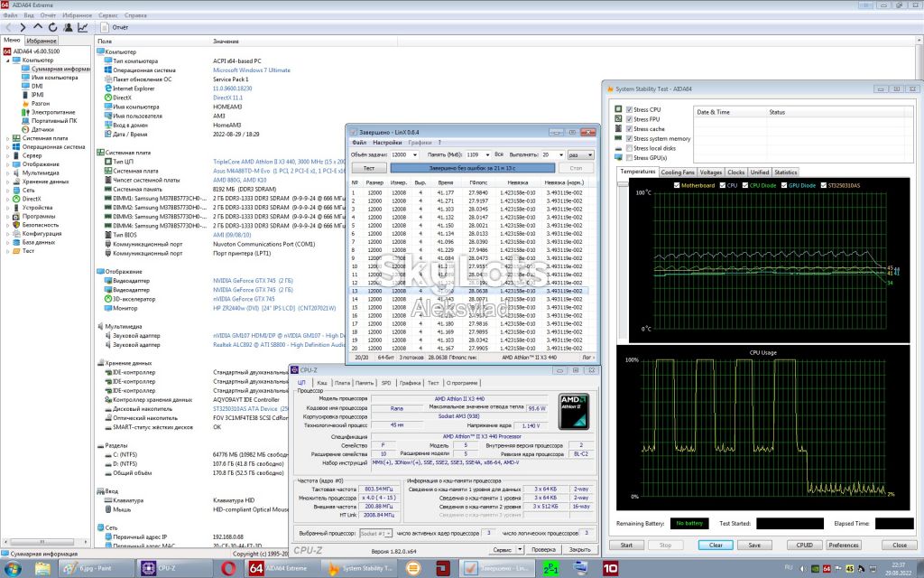Enable the Stress local disks checkbox
Screen dimensions: 924x578
[629, 148]
